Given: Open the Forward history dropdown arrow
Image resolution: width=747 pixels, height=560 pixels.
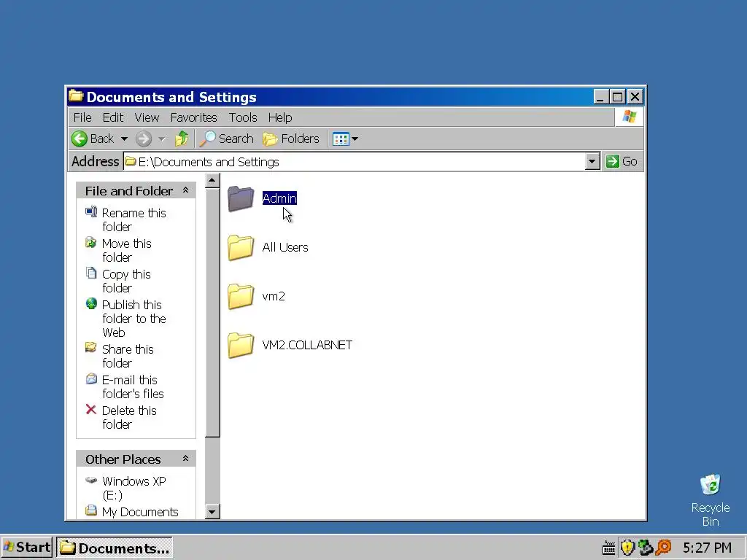Looking at the screenshot, I should tap(162, 139).
